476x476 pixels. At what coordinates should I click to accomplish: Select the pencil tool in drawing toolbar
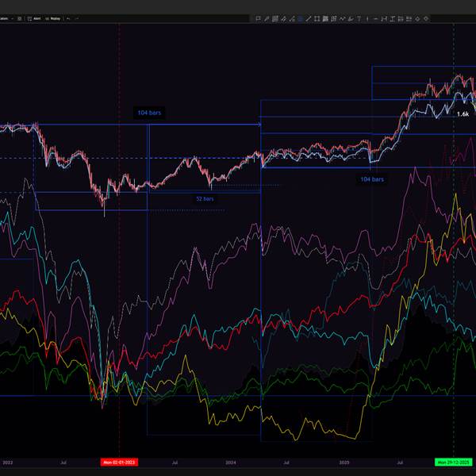pos(267,19)
